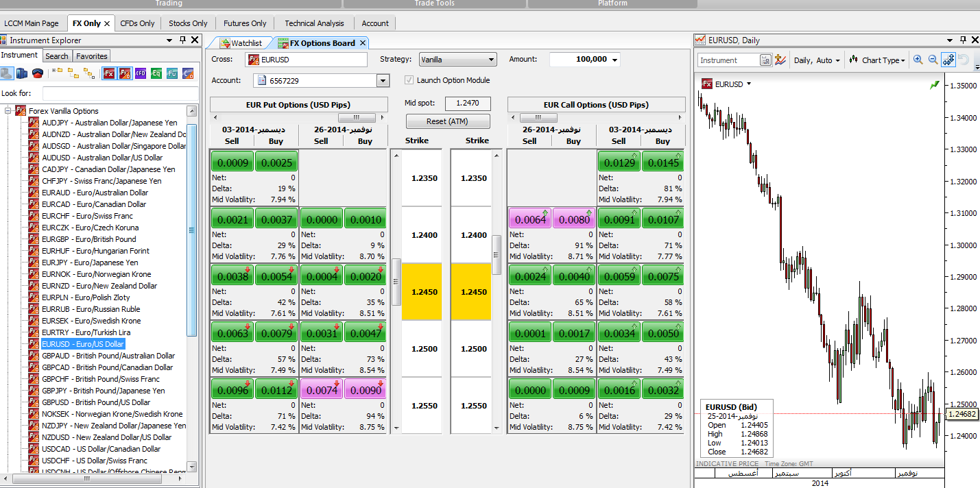Click the Cross EURUSD input field
This screenshot has width=980, height=488.
click(x=307, y=60)
